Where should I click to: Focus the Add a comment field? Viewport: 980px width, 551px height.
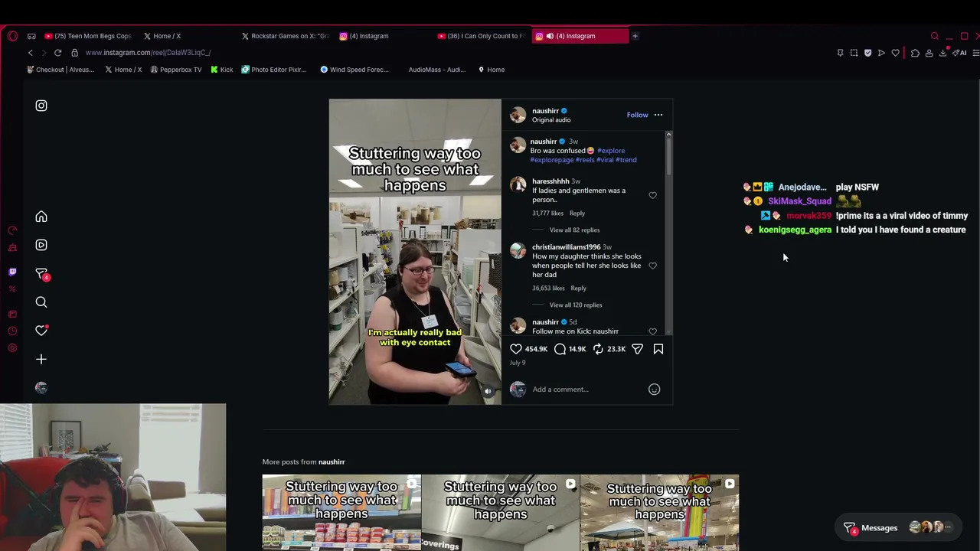(x=586, y=390)
